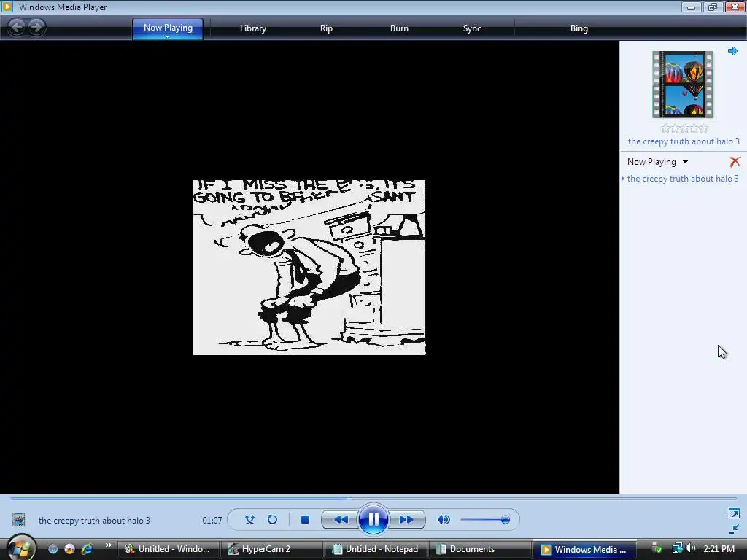Open the title link under the thumbnail
This screenshot has width=747, height=560.
[684, 141]
